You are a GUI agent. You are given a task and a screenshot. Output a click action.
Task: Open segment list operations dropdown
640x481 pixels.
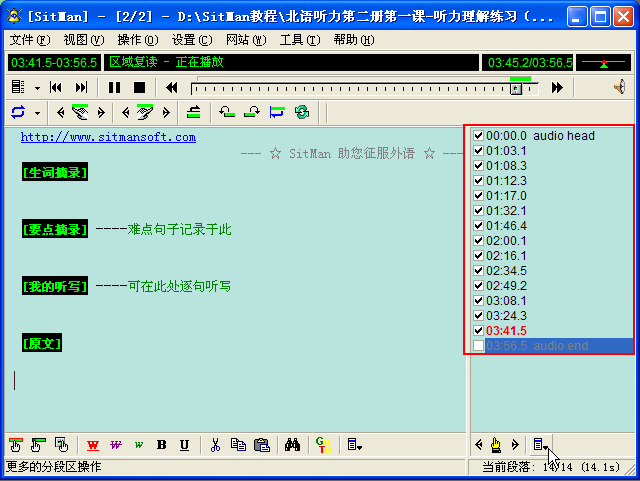(x=540, y=445)
